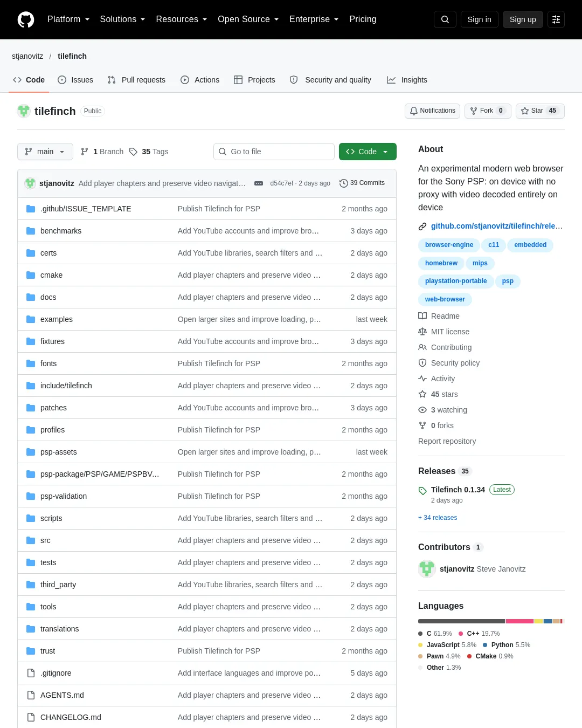Open the .github/ISSUE_TEMPLATE folder icon

click(x=31, y=209)
